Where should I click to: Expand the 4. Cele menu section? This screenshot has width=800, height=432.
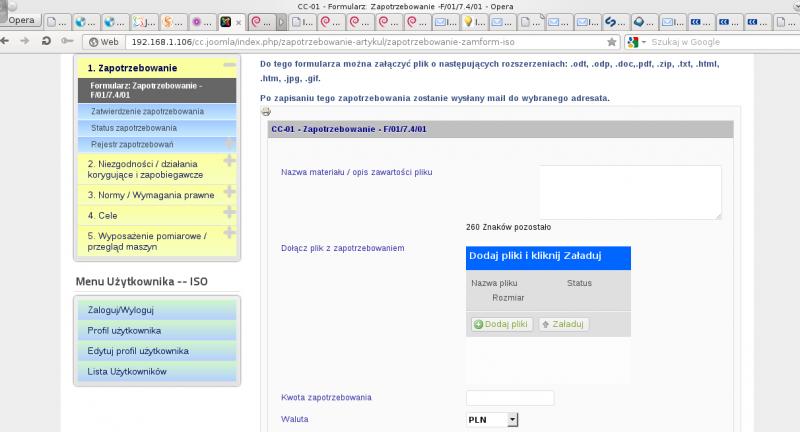[230, 214]
